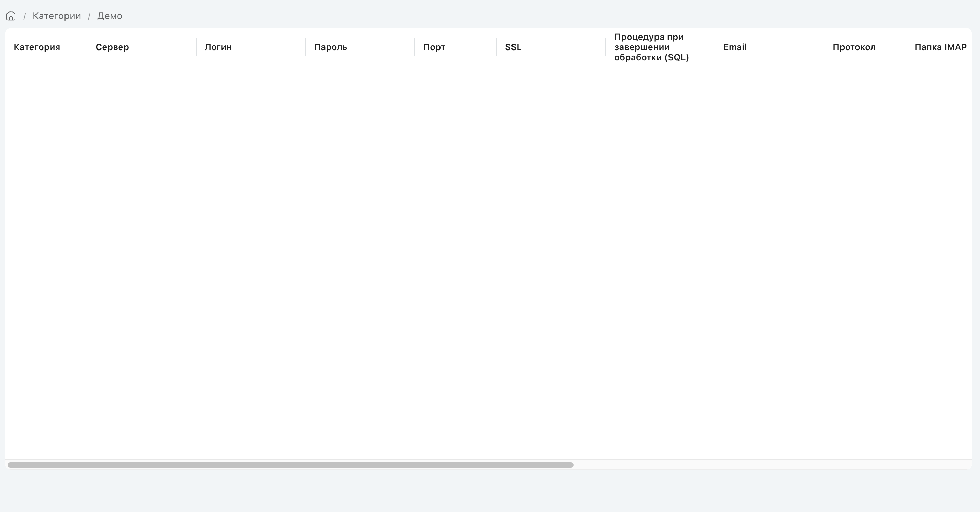Go to Категории breadcrumb link
This screenshot has height=512, width=980.
(57, 16)
